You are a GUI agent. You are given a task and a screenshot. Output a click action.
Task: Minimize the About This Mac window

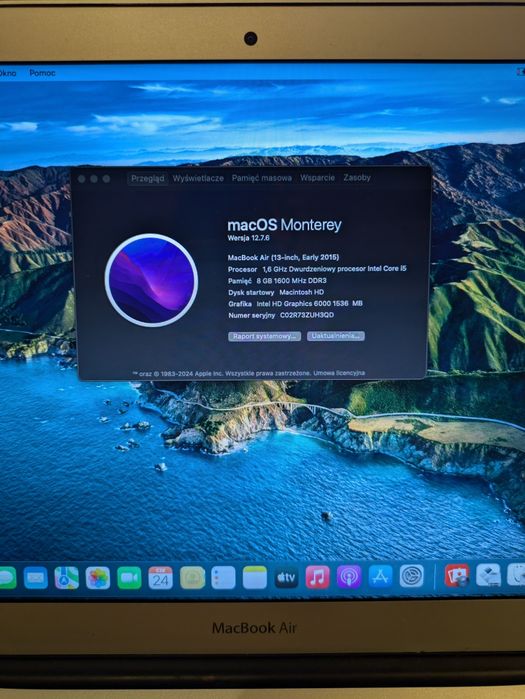[x=94, y=179]
